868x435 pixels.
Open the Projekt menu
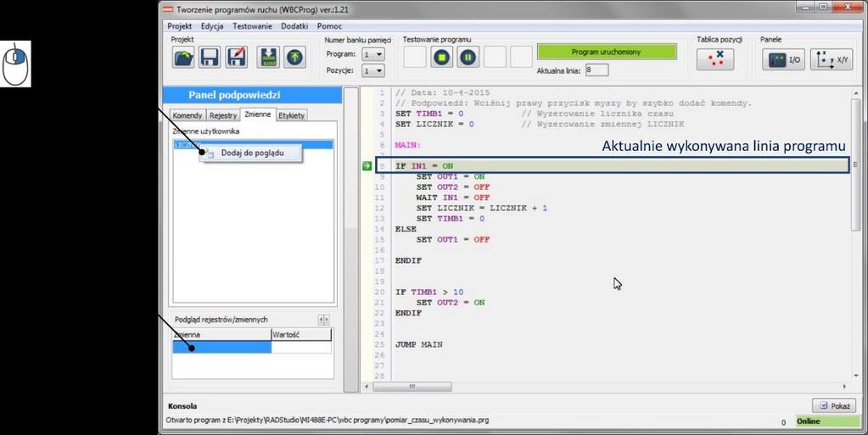[x=179, y=26]
